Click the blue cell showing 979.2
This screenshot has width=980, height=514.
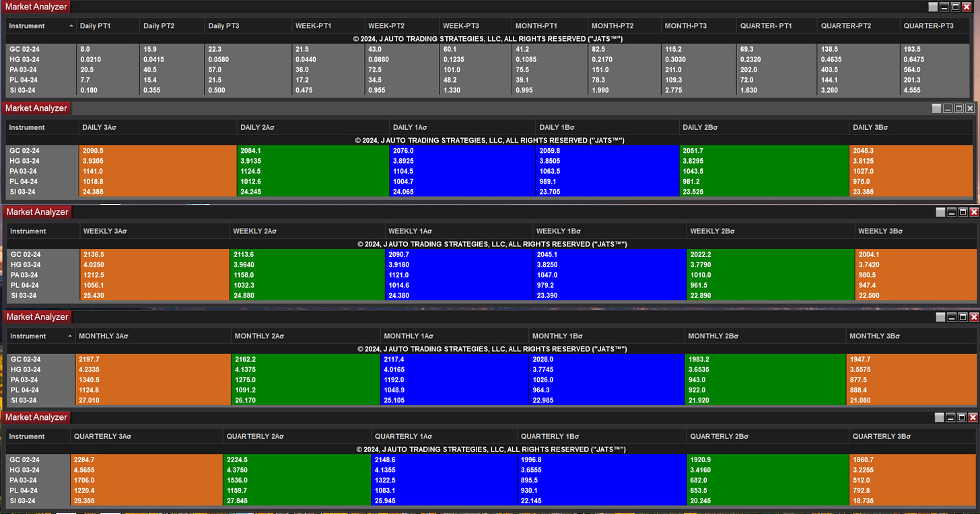[x=609, y=285]
